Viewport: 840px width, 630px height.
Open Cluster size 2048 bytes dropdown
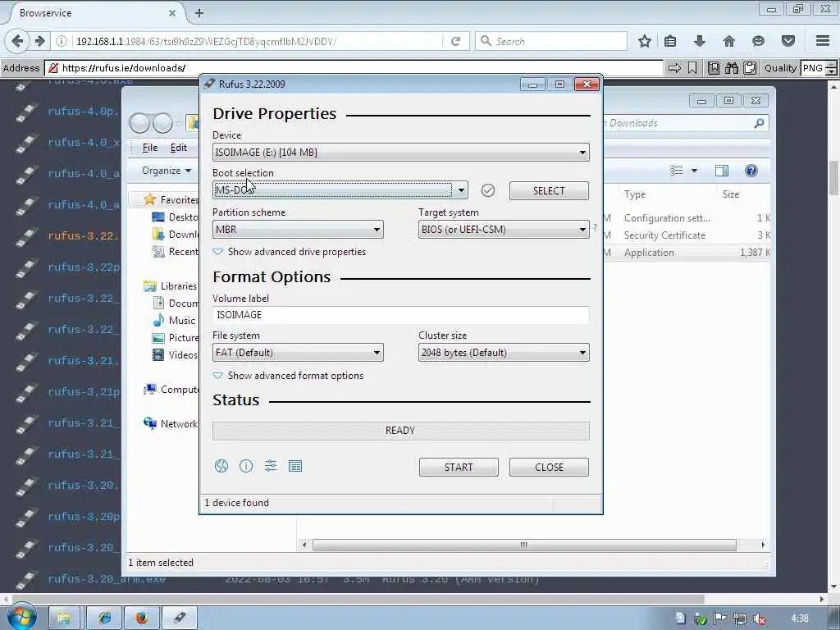(x=504, y=353)
